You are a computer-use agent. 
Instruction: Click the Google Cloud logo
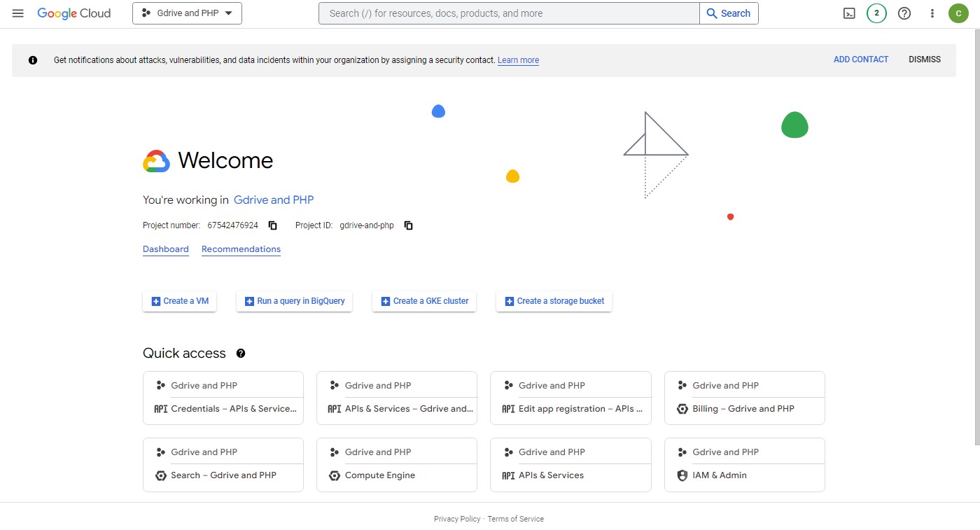click(x=74, y=13)
